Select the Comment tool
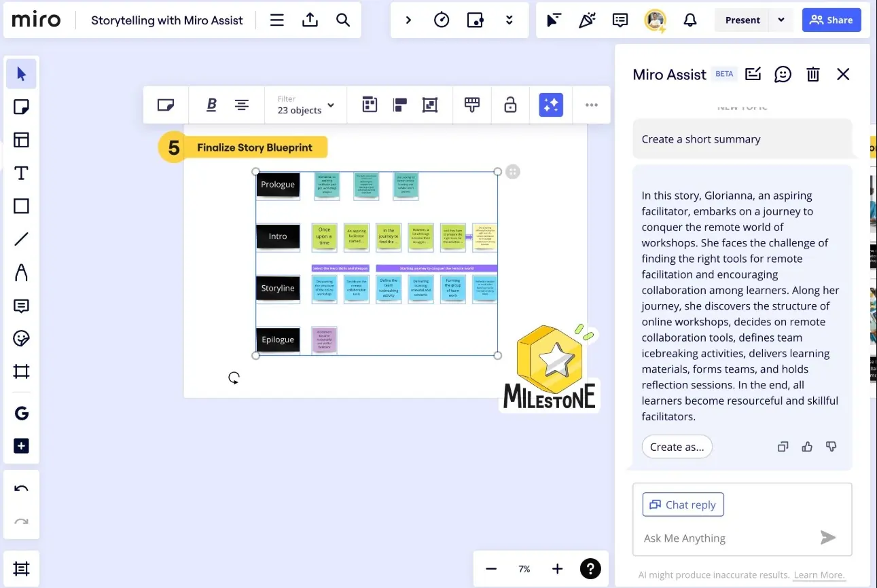877x588 pixels. 21,306
